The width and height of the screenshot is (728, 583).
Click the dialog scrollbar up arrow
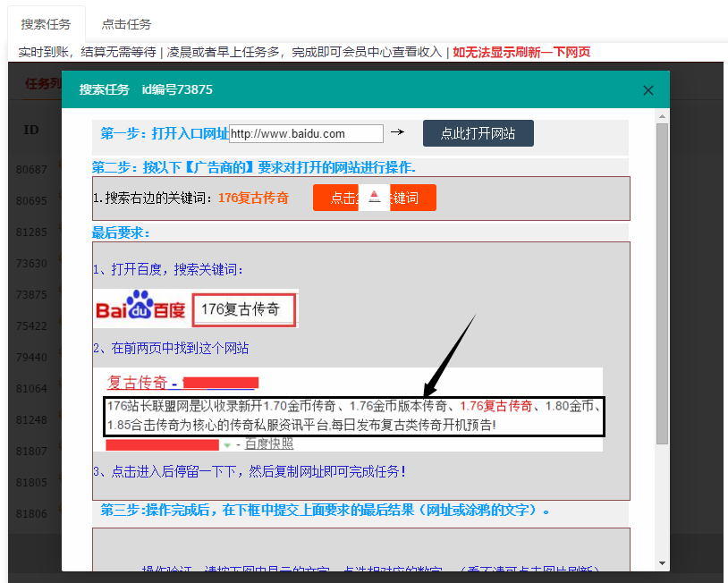click(x=662, y=116)
